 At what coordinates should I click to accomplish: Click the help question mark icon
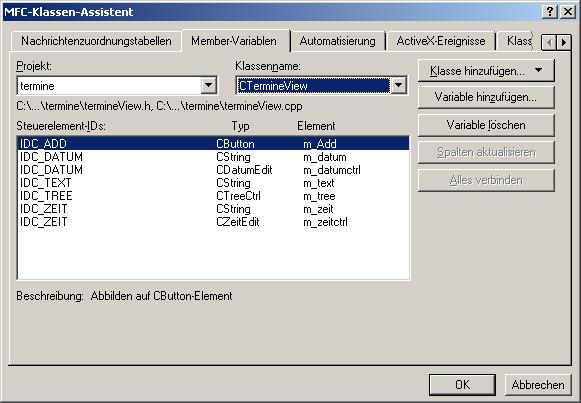click(550, 12)
